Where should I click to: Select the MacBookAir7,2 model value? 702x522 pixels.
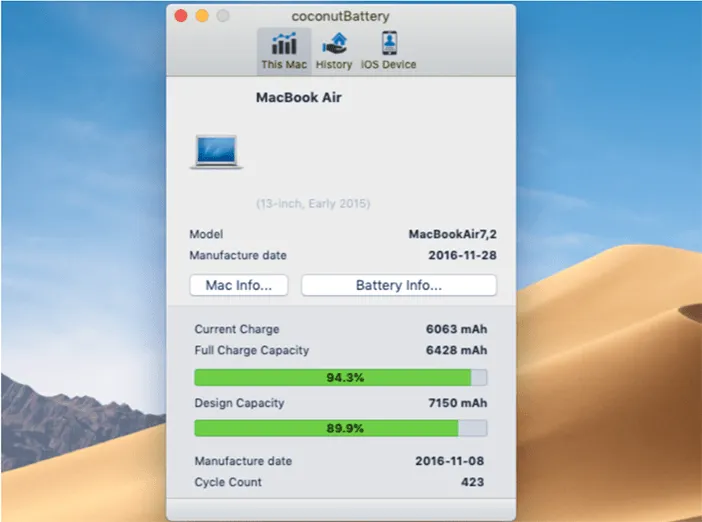click(452, 234)
